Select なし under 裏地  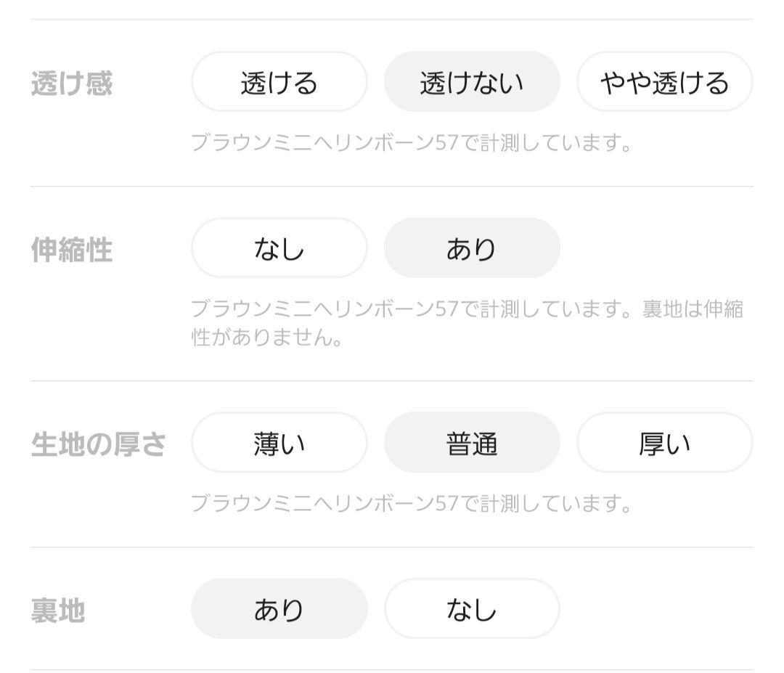coord(472,610)
